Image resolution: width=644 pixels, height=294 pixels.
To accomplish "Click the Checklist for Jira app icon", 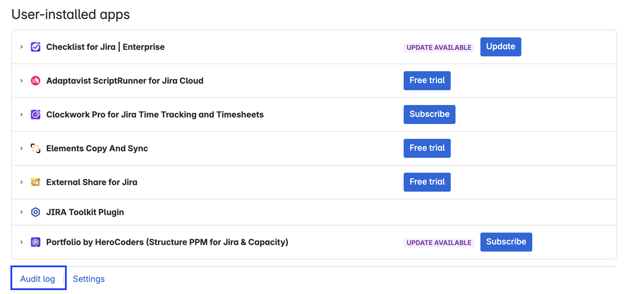I will (36, 47).
